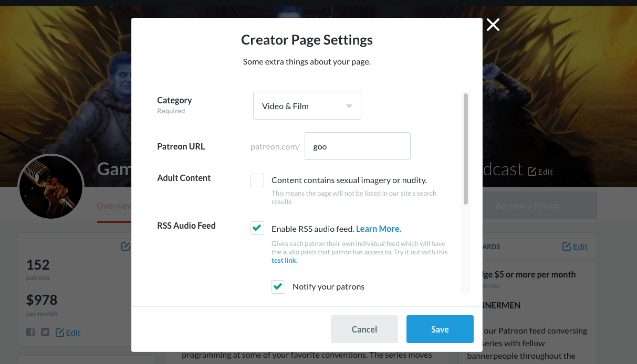The width and height of the screenshot is (637, 364).
Task: Click the Twitter icon under per month
Action: click(x=45, y=332)
